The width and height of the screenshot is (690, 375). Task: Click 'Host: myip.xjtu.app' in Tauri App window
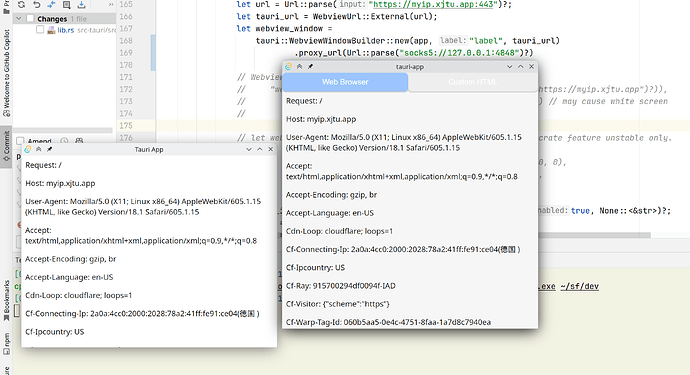click(x=60, y=183)
